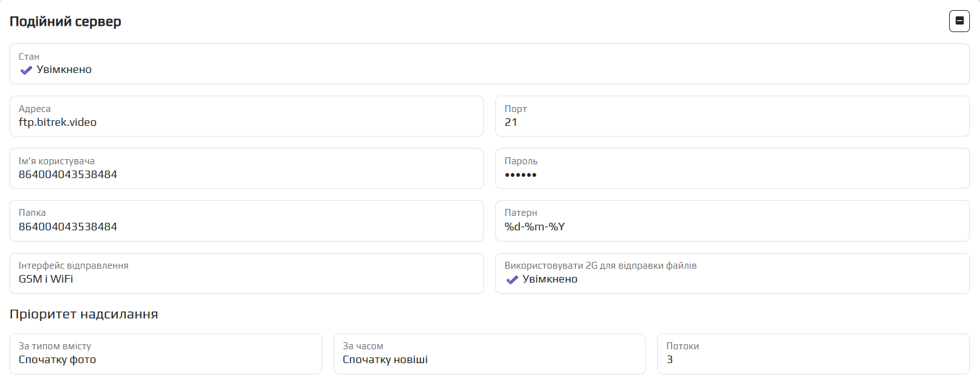980x382 pixels.
Task: Edit the Патерн field %d-%m-%Y
Action: click(x=732, y=227)
